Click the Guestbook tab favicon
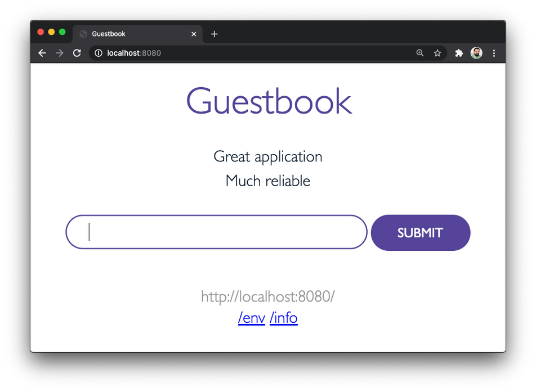536x392 pixels. click(x=82, y=34)
